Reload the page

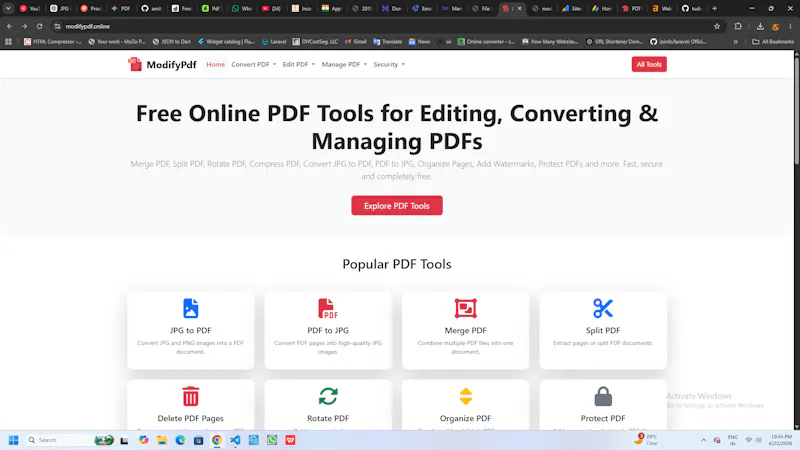(x=39, y=26)
